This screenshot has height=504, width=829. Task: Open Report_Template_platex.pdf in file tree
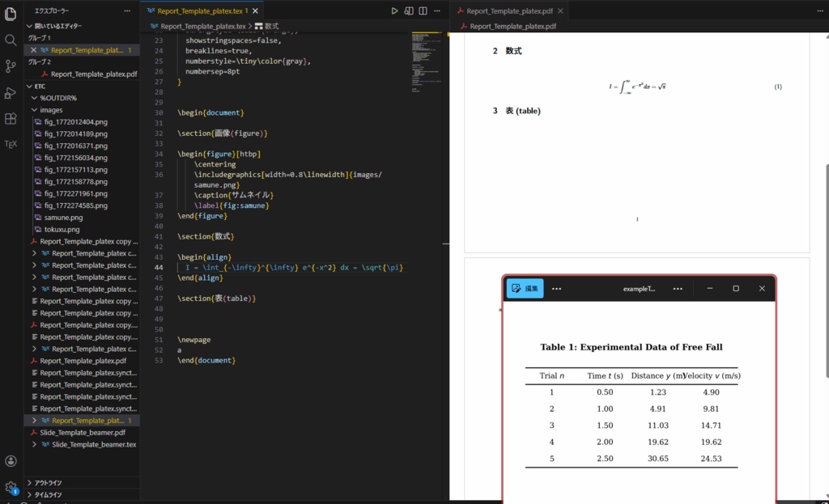click(x=83, y=361)
